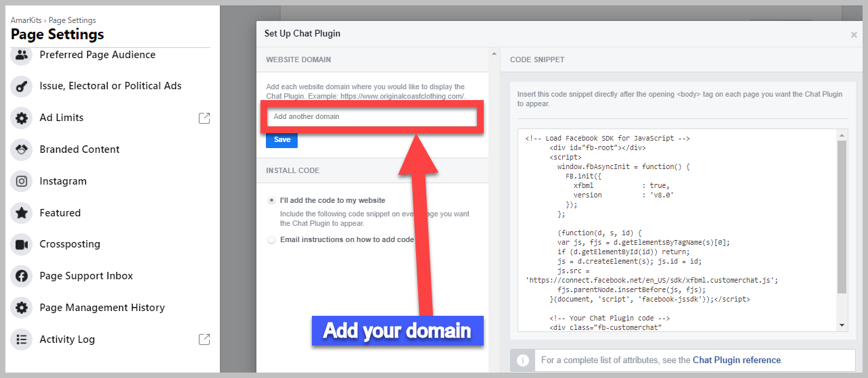The width and height of the screenshot is (868, 378).
Task: Click the Add another domain field
Action: click(371, 117)
